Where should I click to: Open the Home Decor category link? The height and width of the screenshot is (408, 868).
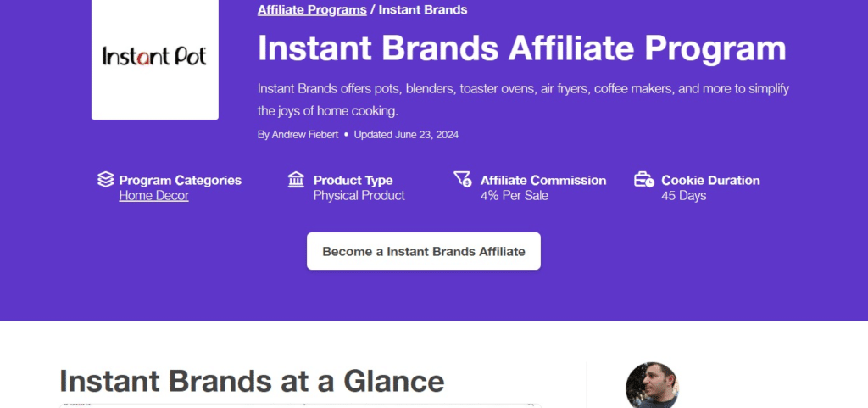pyautogui.click(x=153, y=196)
